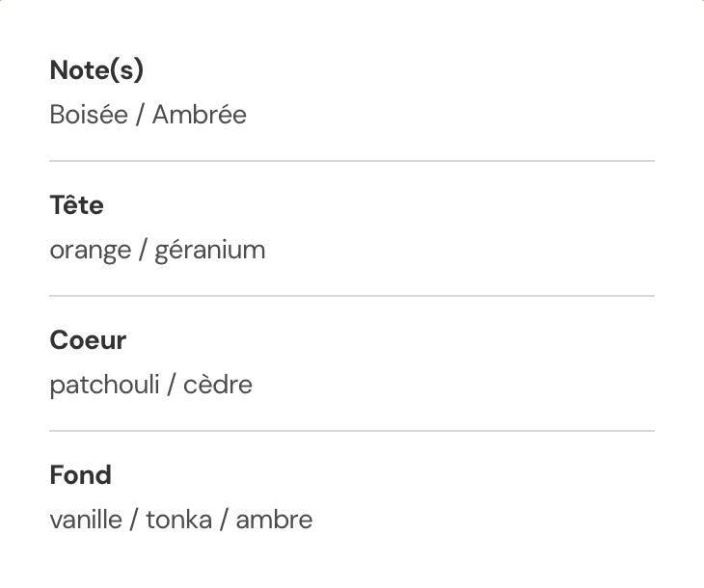The width and height of the screenshot is (704, 588).
Task: Click the word Boisée
Action: coord(89,115)
